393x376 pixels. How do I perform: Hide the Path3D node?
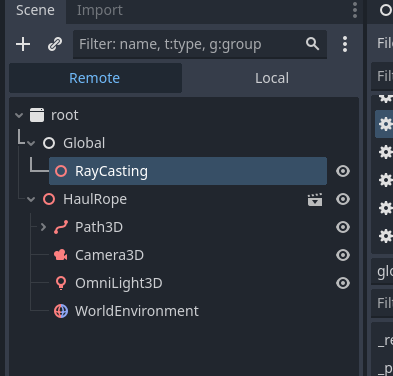(343, 227)
